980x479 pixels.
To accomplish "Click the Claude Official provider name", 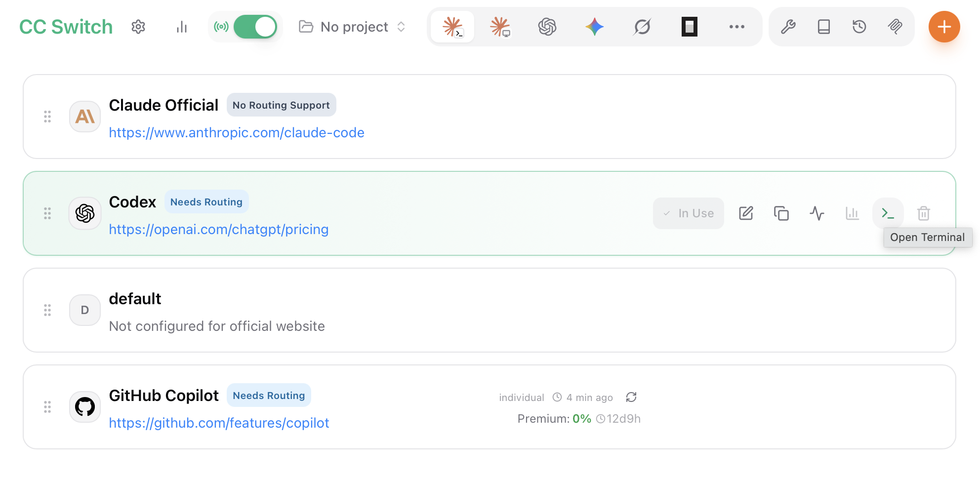I will pyautogui.click(x=163, y=105).
